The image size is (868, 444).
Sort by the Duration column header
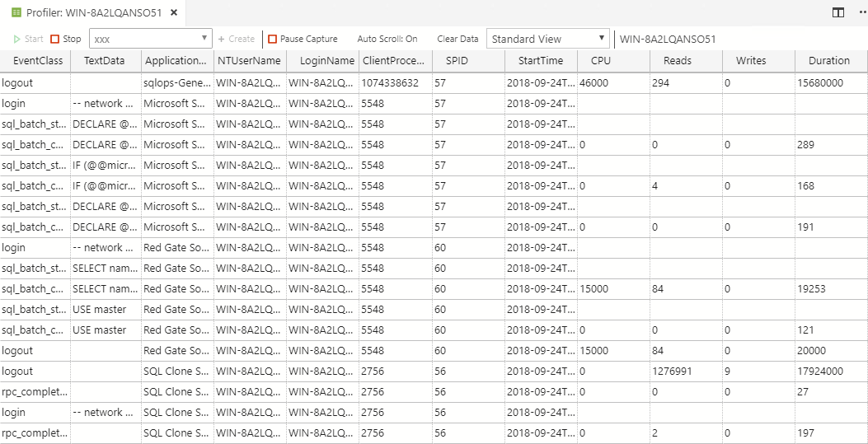(828, 61)
